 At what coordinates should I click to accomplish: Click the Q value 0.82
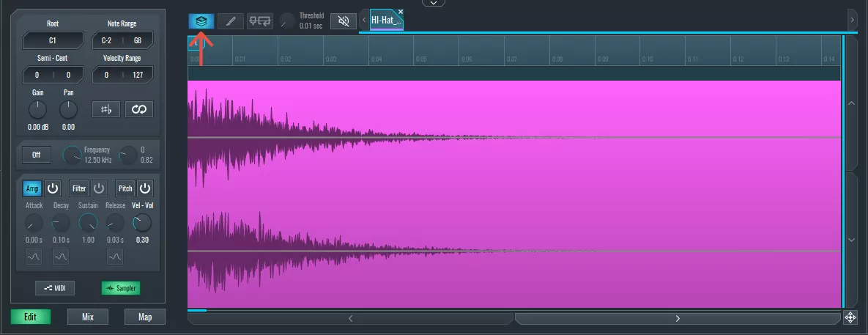[146, 160]
